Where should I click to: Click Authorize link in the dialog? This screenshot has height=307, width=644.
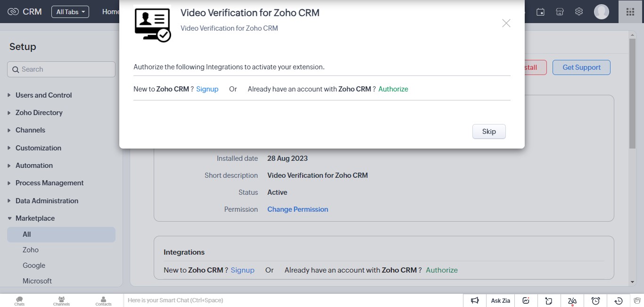(393, 89)
